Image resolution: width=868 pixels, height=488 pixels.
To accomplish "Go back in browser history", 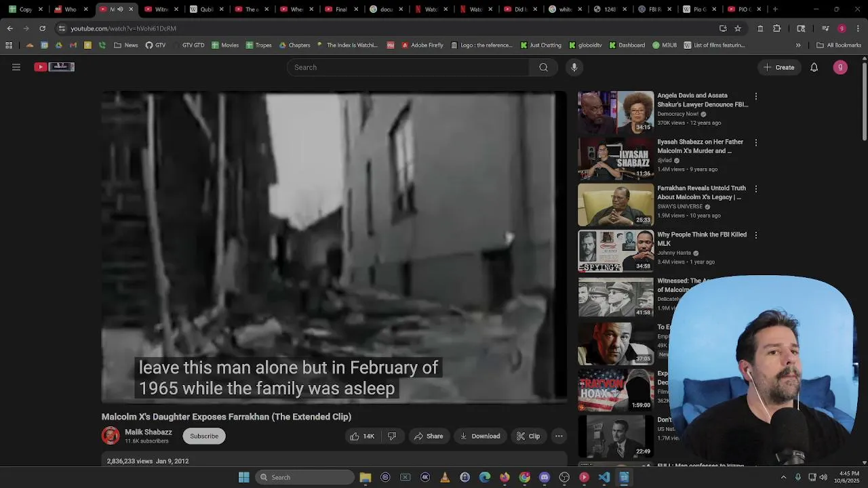I will pos(9,28).
